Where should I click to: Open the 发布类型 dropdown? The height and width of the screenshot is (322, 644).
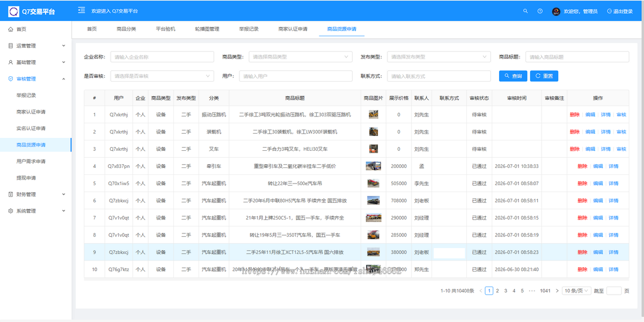(x=439, y=57)
